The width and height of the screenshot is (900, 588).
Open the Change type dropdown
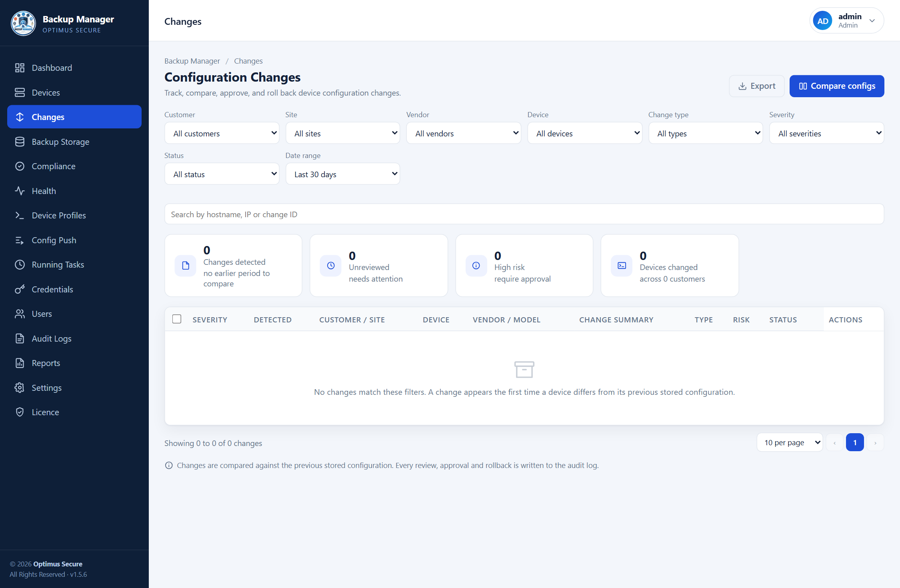706,133
